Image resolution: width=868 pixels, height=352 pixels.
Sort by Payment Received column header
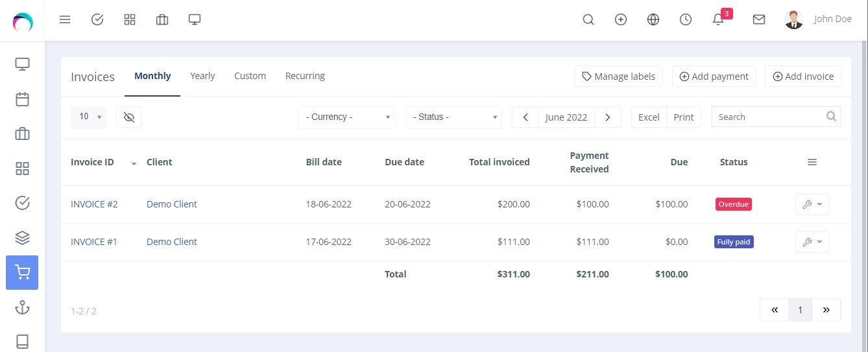coord(589,162)
